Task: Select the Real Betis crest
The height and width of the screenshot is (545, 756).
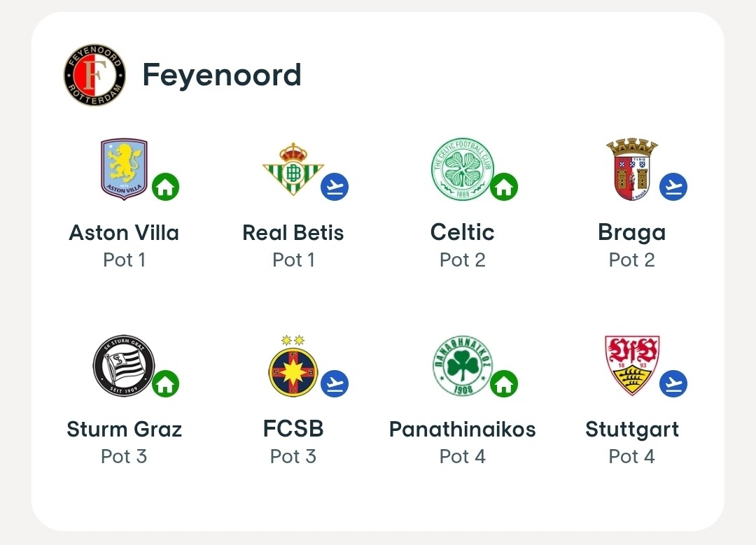Action: pyautogui.click(x=293, y=169)
